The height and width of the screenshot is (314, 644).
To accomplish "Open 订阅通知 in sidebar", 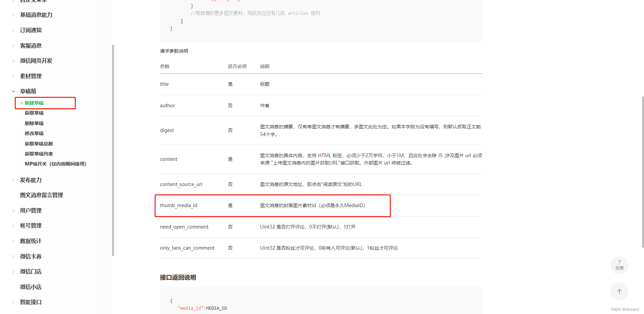I will (x=31, y=30).
